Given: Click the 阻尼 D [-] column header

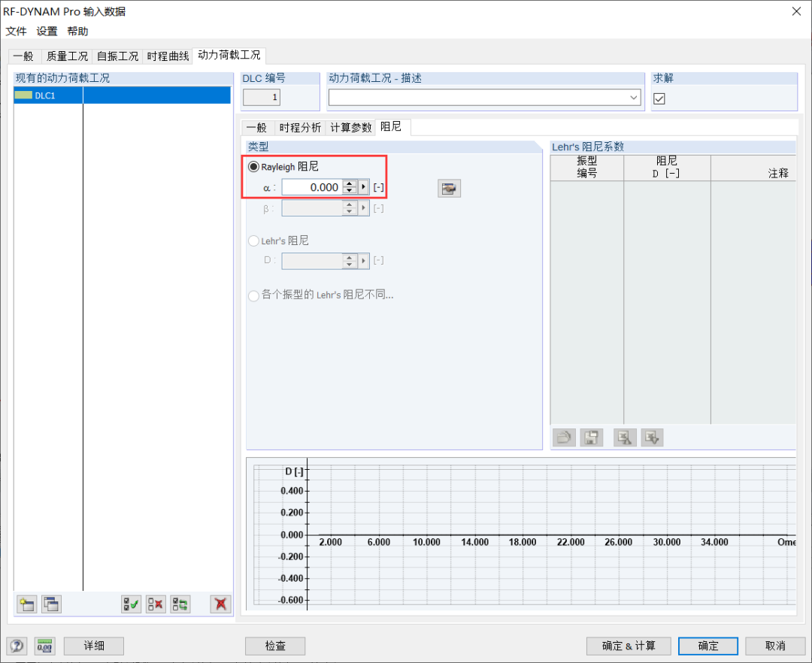Looking at the screenshot, I should pyautogui.click(x=667, y=168).
